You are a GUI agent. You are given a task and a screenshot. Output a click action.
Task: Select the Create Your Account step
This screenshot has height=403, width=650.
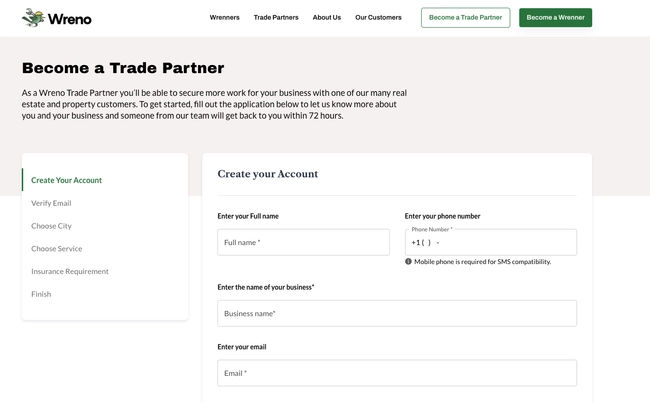(66, 180)
